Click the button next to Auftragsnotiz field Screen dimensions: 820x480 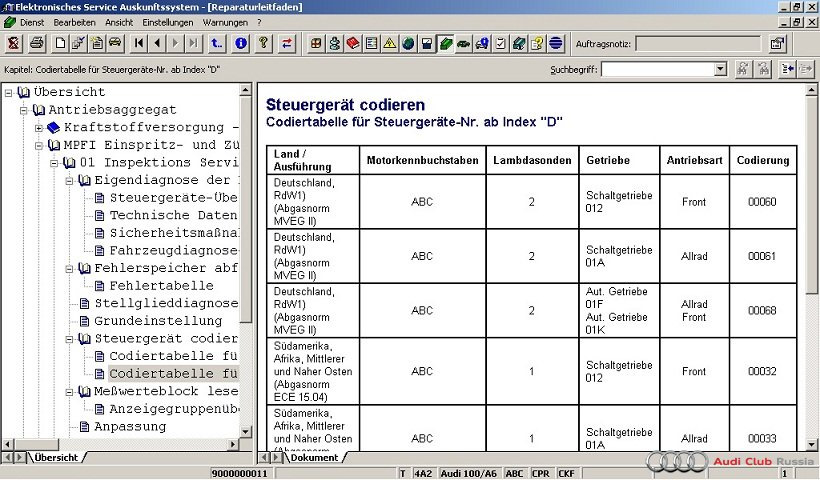click(778, 43)
